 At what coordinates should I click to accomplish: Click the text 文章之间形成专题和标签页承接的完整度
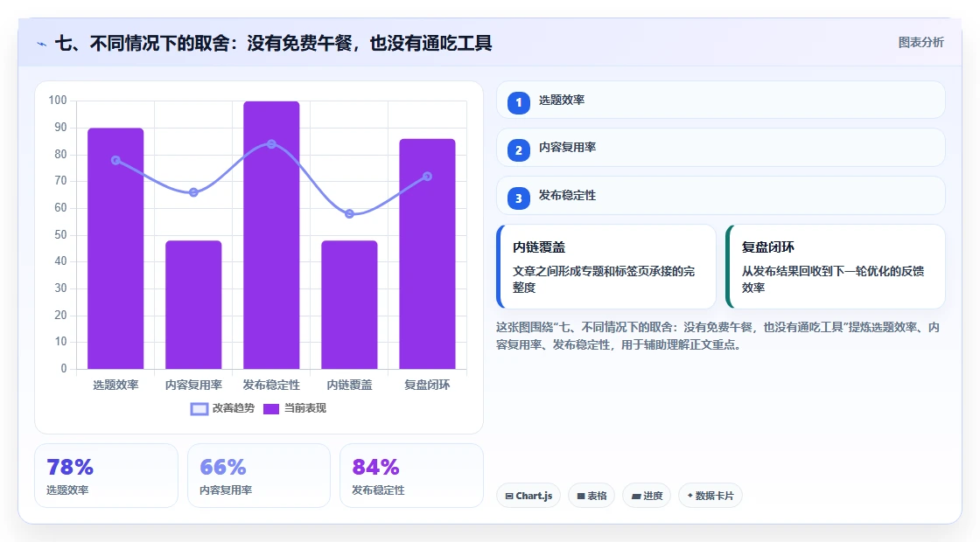coord(604,279)
